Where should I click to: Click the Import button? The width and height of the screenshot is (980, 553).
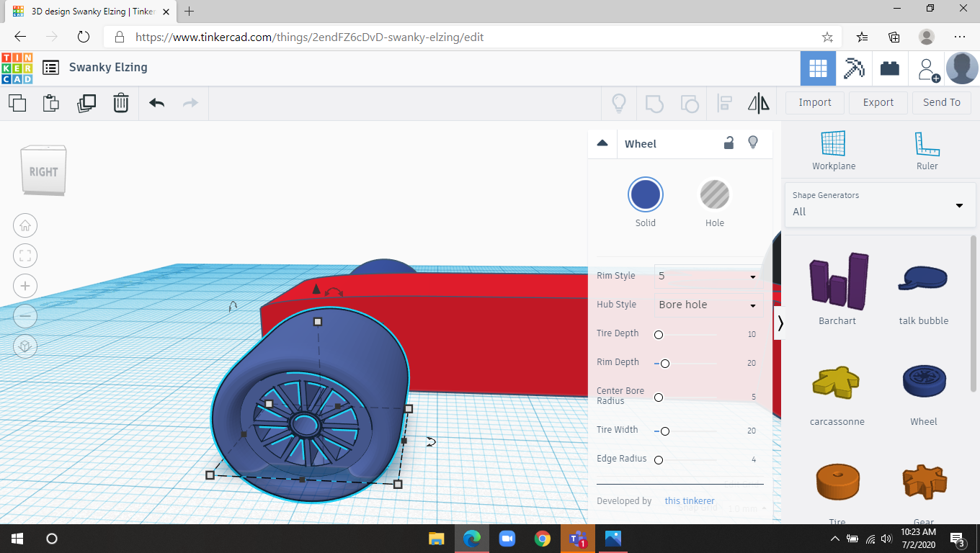[815, 103]
